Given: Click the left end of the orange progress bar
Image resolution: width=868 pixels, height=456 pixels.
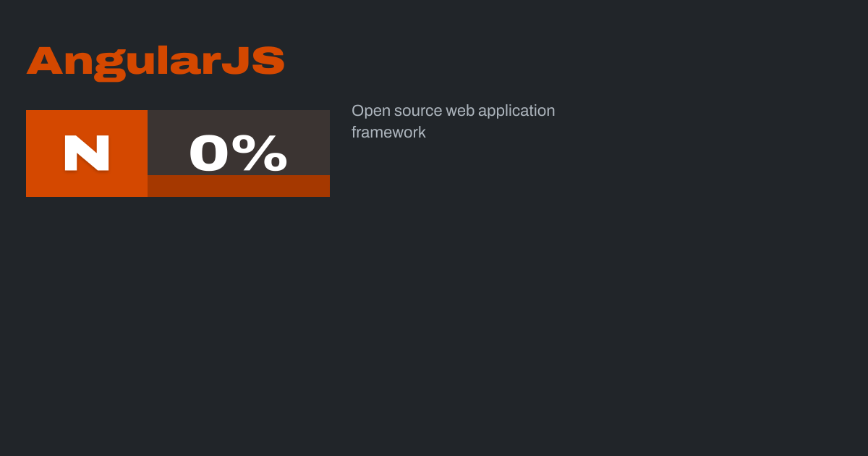Looking at the screenshot, I should (153, 186).
